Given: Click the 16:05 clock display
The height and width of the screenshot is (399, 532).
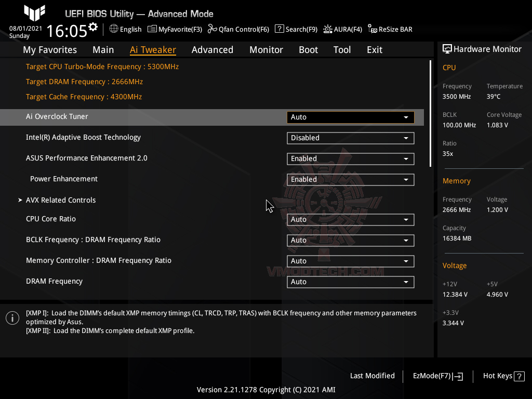Looking at the screenshot, I should coord(67,31).
